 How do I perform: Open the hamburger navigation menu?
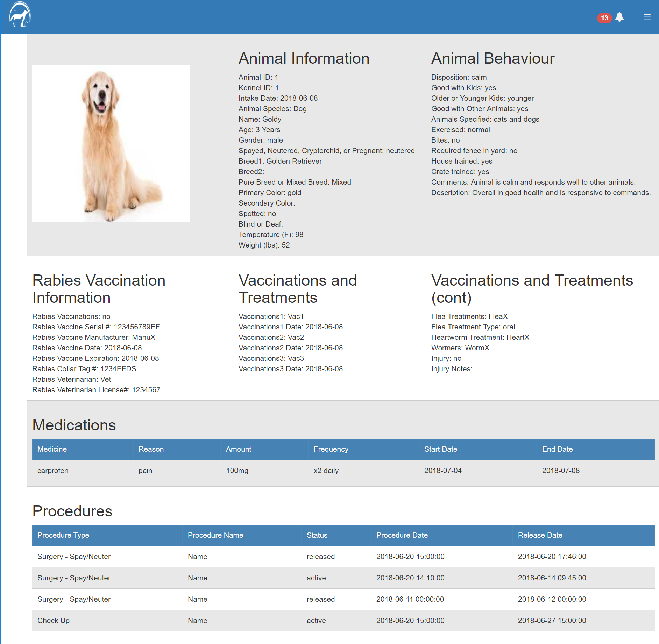point(646,17)
